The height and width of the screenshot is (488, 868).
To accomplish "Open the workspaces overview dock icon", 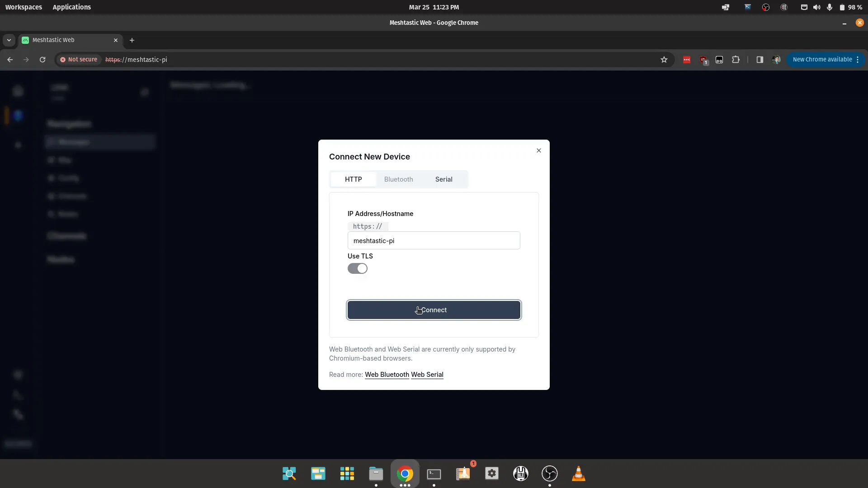I will pos(318,474).
